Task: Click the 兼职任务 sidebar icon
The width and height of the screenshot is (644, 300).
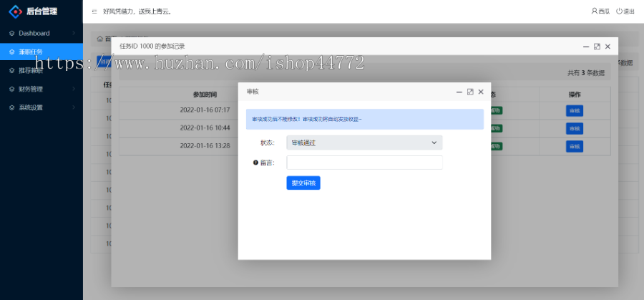Action: pyautogui.click(x=12, y=52)
